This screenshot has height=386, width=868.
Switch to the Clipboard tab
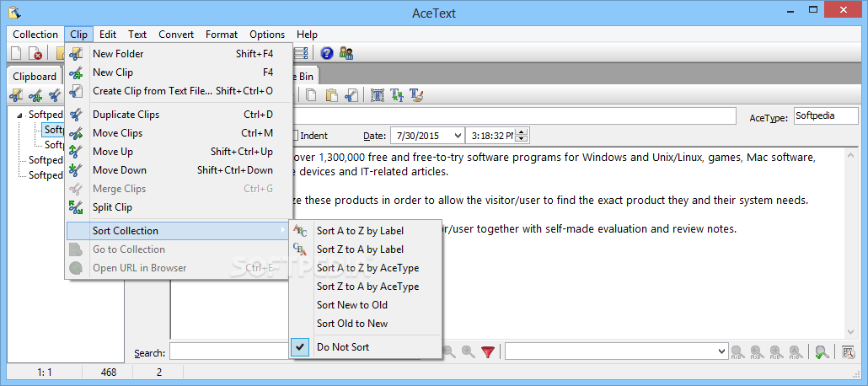point(35,77)
